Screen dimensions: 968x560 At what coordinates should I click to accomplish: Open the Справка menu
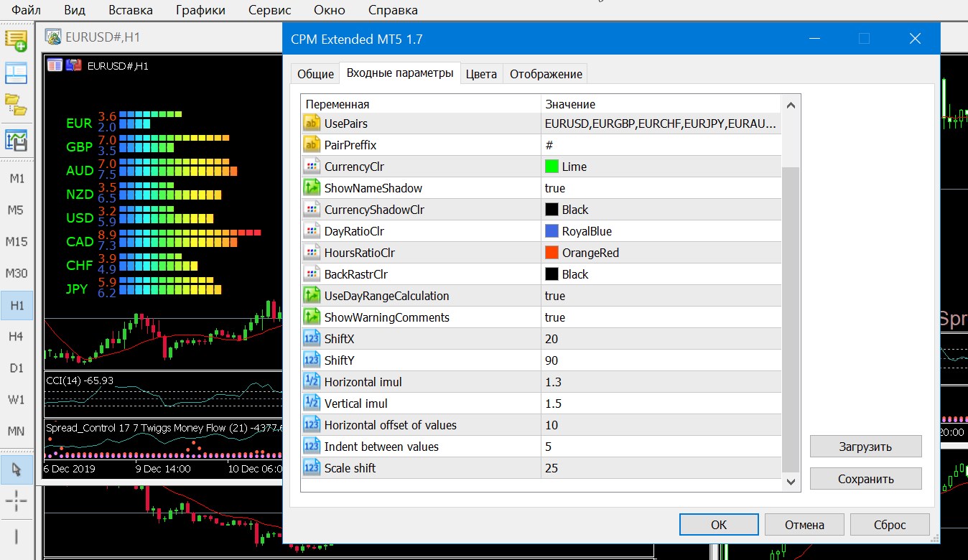pos(393,10)
